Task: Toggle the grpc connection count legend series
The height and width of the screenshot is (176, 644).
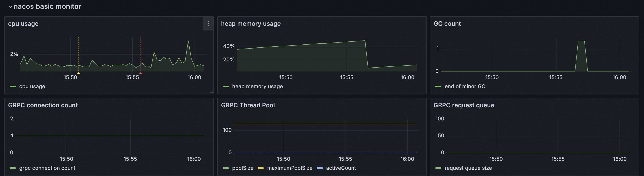Action: click(x=47, y=168)
